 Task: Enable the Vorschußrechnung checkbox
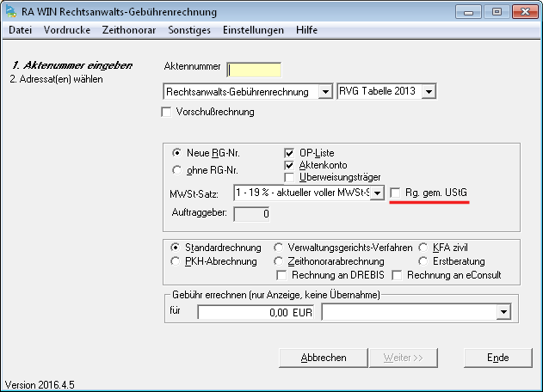[x=167, y=112]
